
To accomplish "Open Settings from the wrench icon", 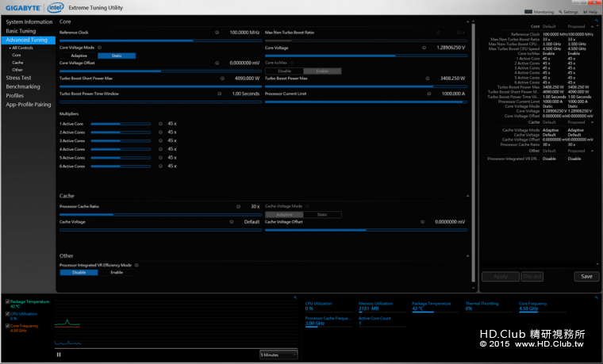I will (x=567, y=12).
